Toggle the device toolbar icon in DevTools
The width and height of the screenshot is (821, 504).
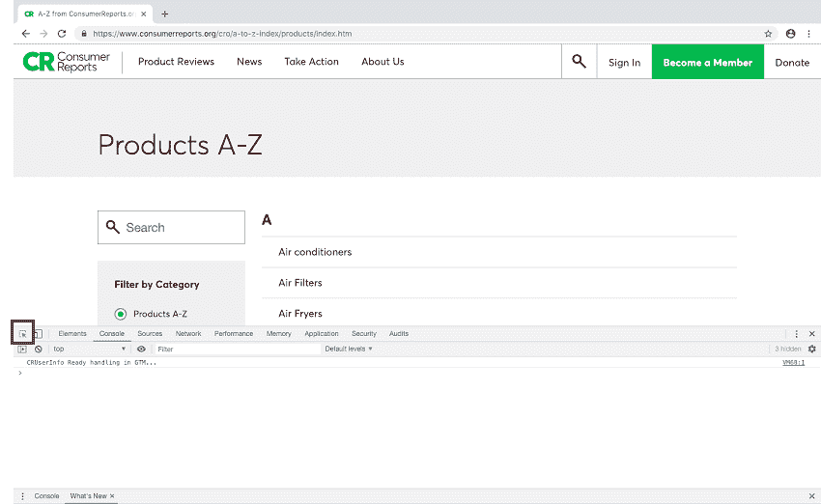38,334
